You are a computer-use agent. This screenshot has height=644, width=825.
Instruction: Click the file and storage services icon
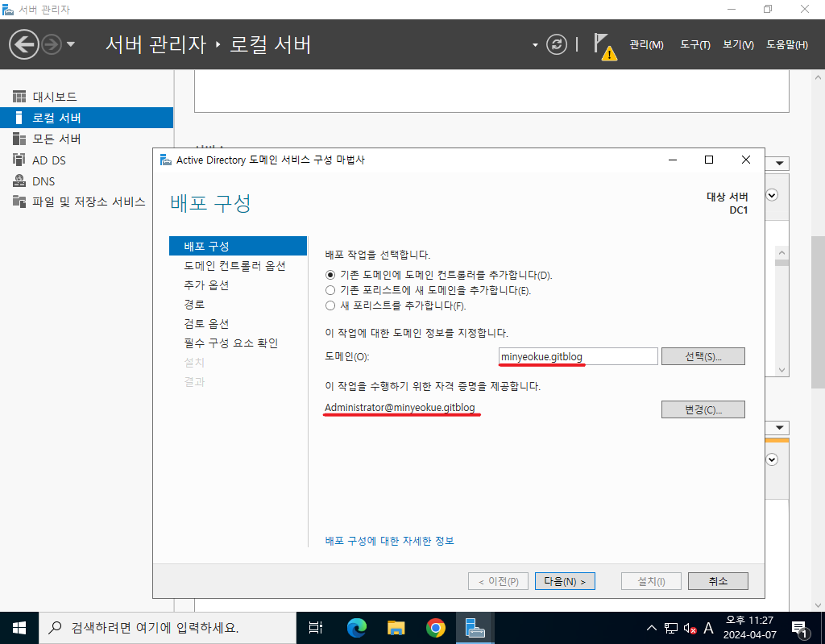19,202
